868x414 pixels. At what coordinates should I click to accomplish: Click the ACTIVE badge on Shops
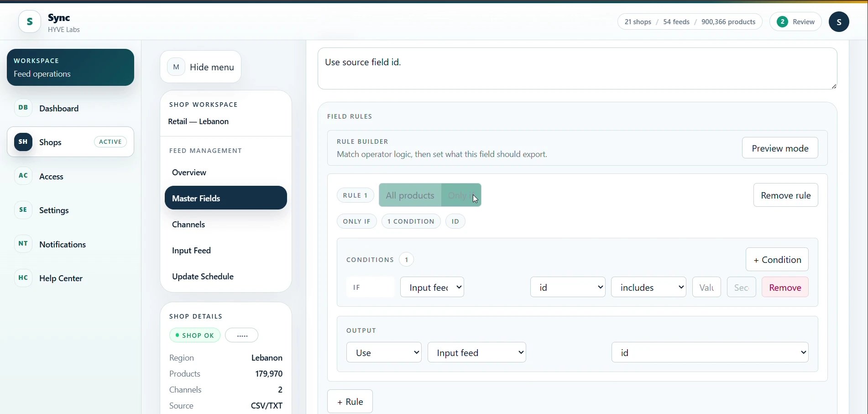(x=110, y=142)
